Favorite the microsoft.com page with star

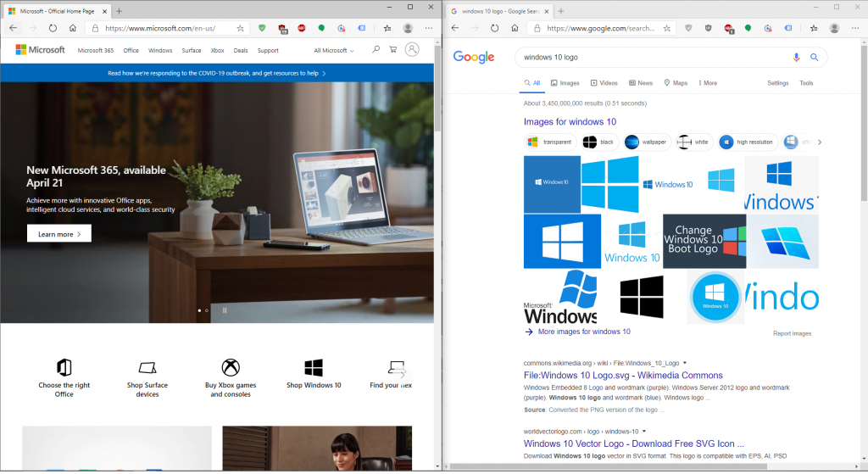(x=240, y=28)
